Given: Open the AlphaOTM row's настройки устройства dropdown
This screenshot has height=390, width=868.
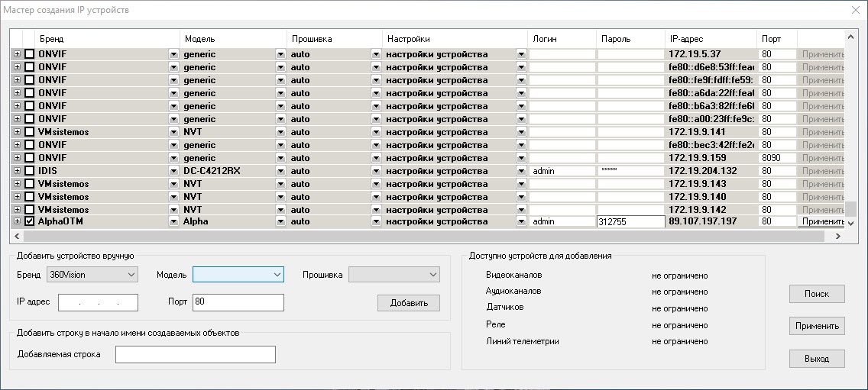Looking at the screenshot, I should (x=521, y=222).
